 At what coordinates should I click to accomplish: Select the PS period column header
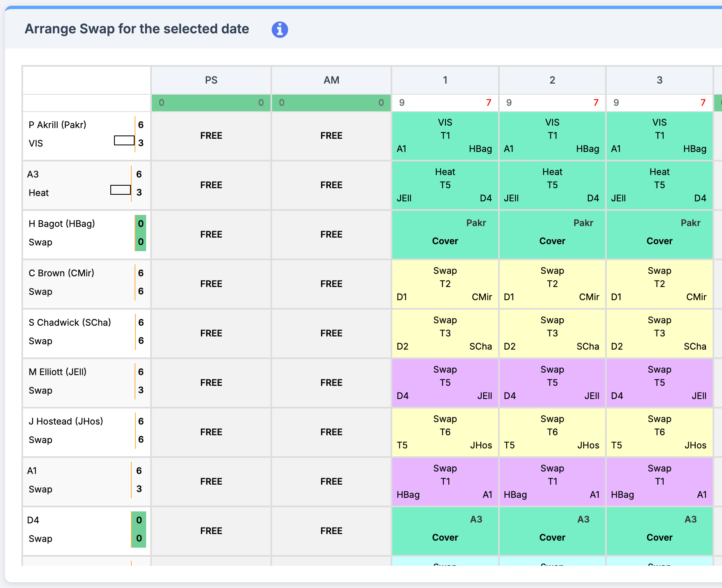click(211, 80)
